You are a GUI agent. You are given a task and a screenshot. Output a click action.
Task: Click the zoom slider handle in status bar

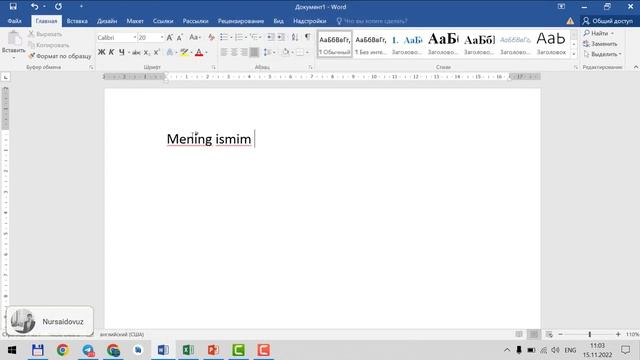coord(589,334)
